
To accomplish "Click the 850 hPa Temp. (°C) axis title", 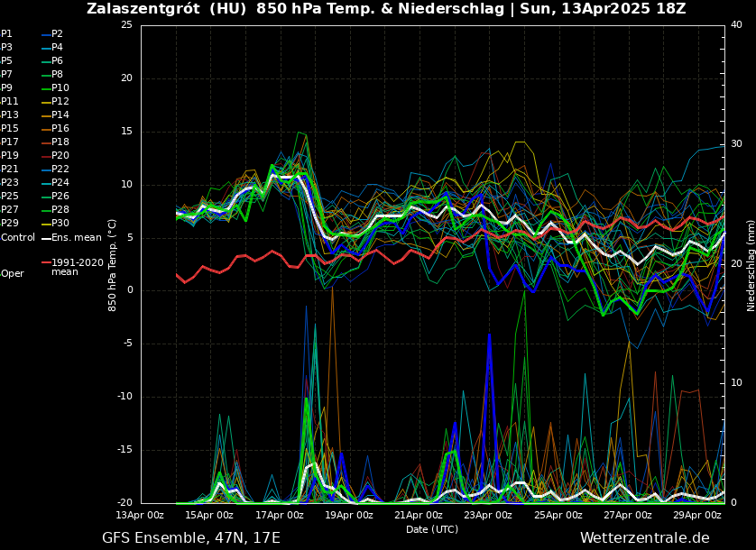I will coord(113,264).
